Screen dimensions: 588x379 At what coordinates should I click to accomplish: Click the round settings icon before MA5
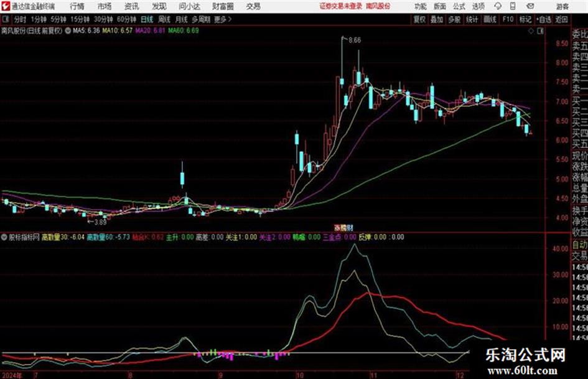pos(68,30)
